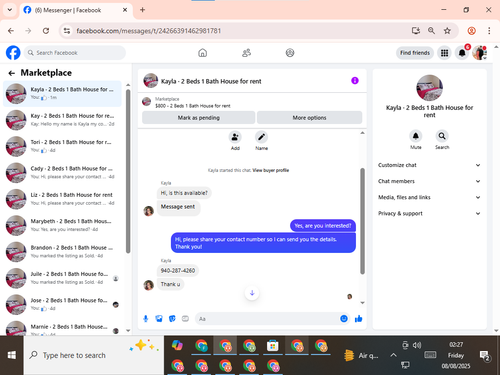Click the 940-287-4260 message bubble

point(178,270)
